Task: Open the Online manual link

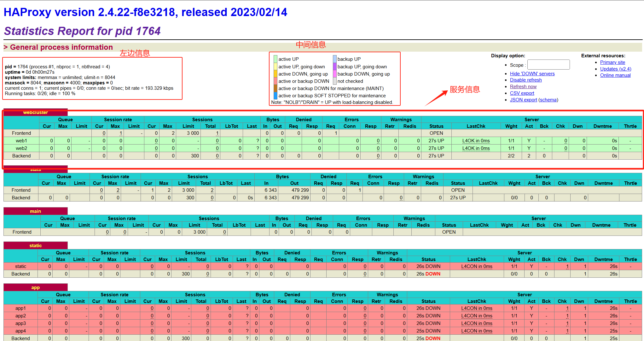Action: pyautogui.click(x=615, y=75)
